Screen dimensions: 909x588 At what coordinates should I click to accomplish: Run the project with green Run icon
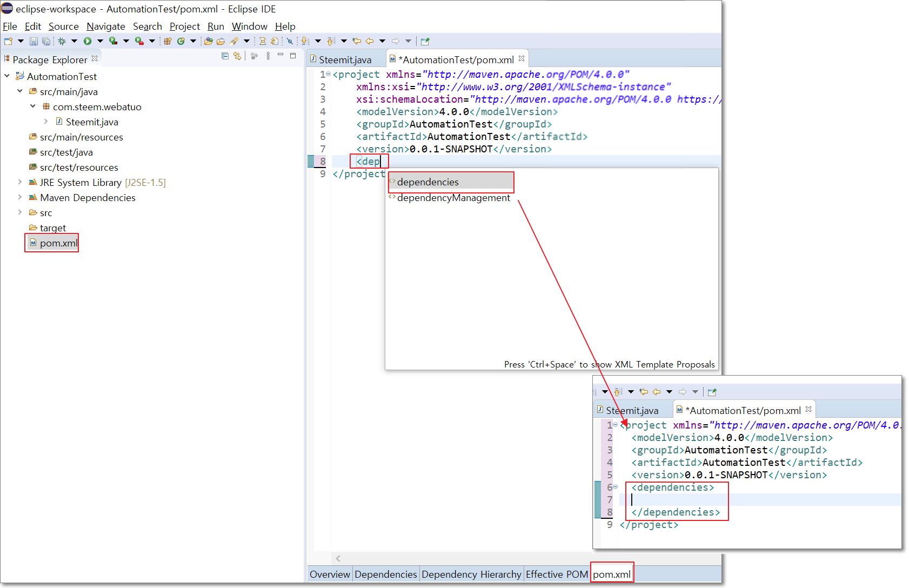click(88, 41)
